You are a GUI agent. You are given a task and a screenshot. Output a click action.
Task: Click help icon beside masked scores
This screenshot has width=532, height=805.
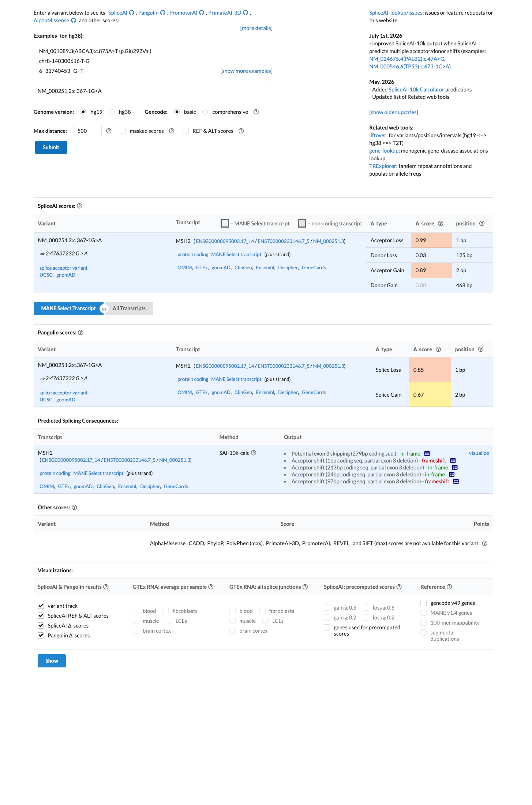pos(172,131)
